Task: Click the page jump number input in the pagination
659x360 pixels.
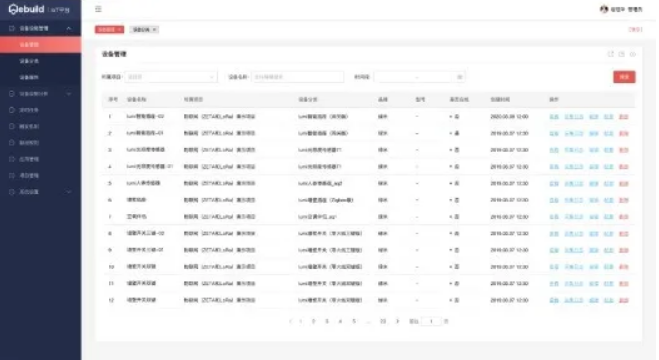Action: (x=431, y=321)
